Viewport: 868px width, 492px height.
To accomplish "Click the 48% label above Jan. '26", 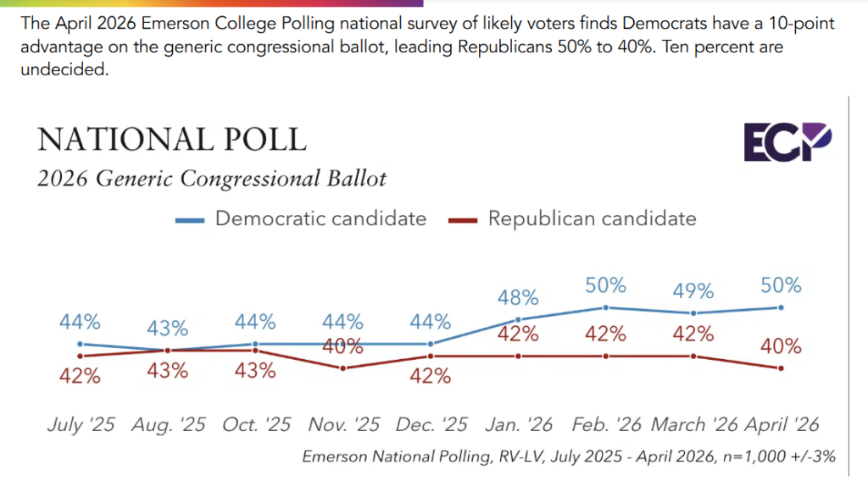I will 518,298.
